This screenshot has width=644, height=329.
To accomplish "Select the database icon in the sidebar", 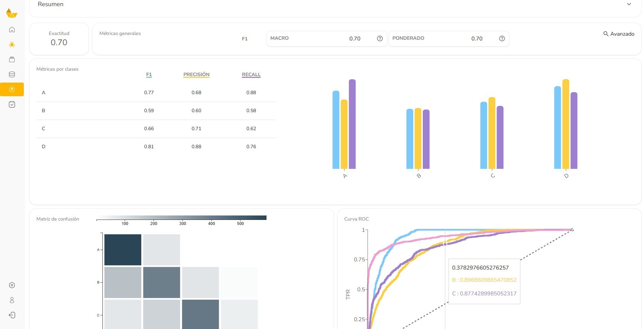I will [x=12, y=74].
